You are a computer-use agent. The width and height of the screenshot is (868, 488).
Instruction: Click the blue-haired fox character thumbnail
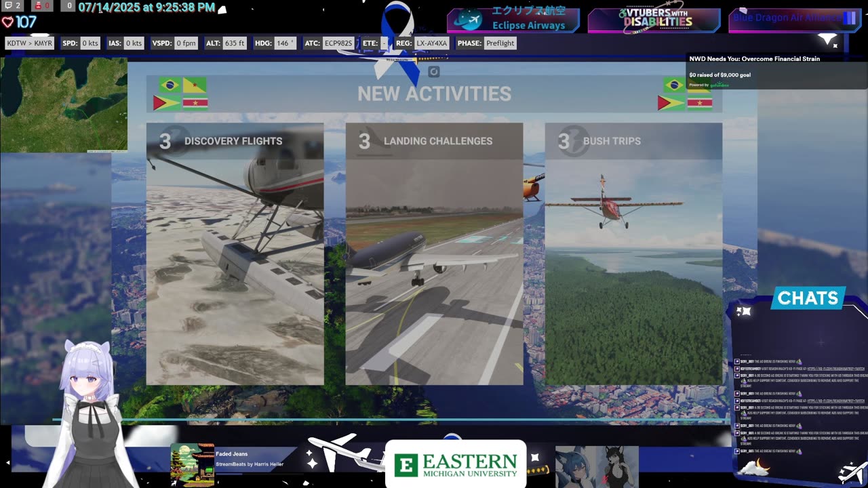pos(576,467)
